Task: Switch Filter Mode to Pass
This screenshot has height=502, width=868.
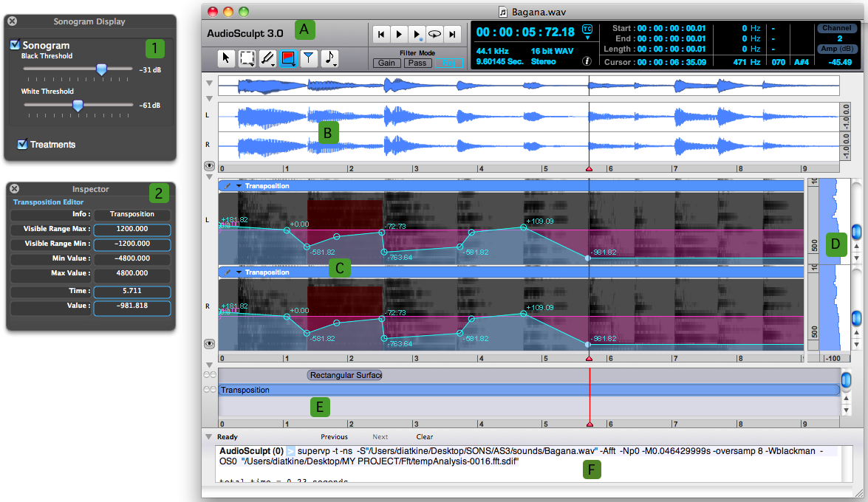Action: 417,63
